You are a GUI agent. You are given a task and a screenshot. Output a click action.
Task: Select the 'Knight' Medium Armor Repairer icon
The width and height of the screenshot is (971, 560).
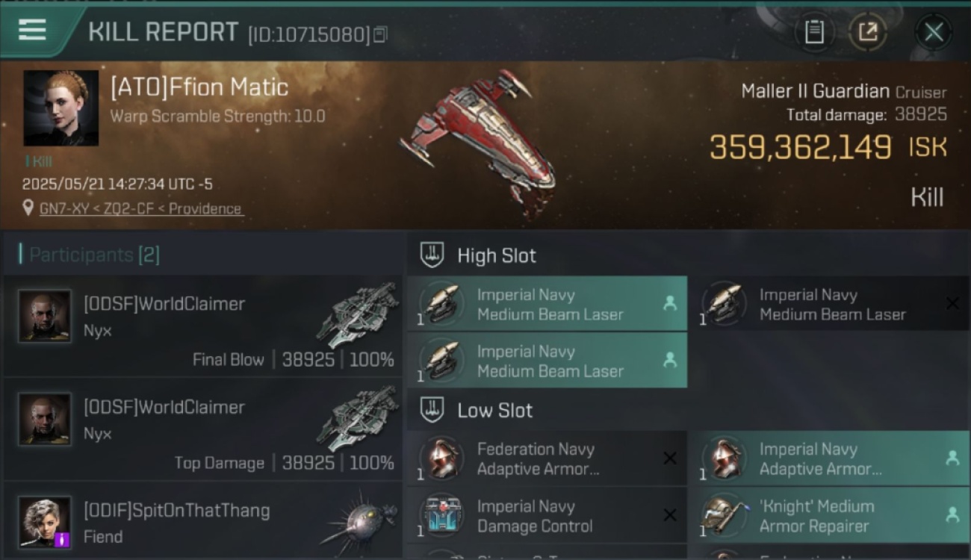click(722, 516)
